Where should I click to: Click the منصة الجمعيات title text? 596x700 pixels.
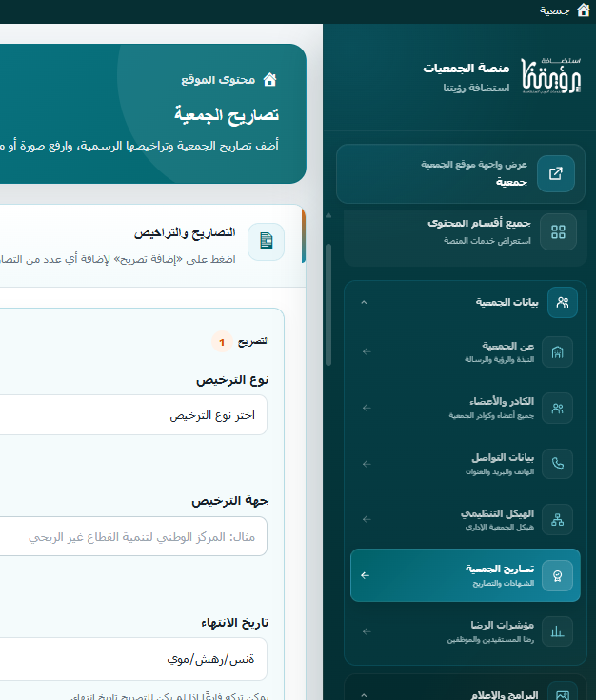[x=467, y=69]
